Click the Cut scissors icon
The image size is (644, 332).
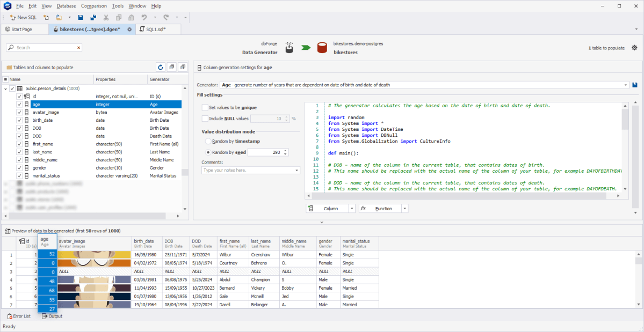[x=106, y=18]
